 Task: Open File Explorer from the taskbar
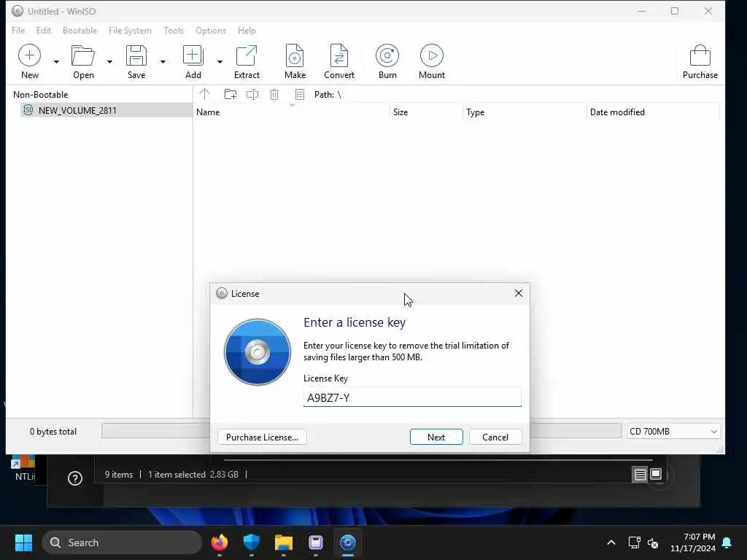click(x=284, y=542)
